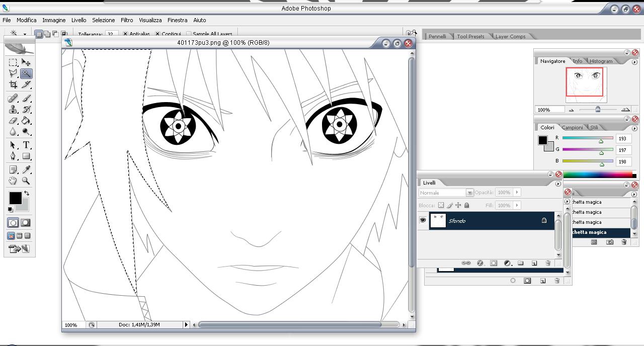Screen dimensions: 644x346
Task: Expand the Opacità slider arrow
Action: pyautogui.click(x=517, y=192)
